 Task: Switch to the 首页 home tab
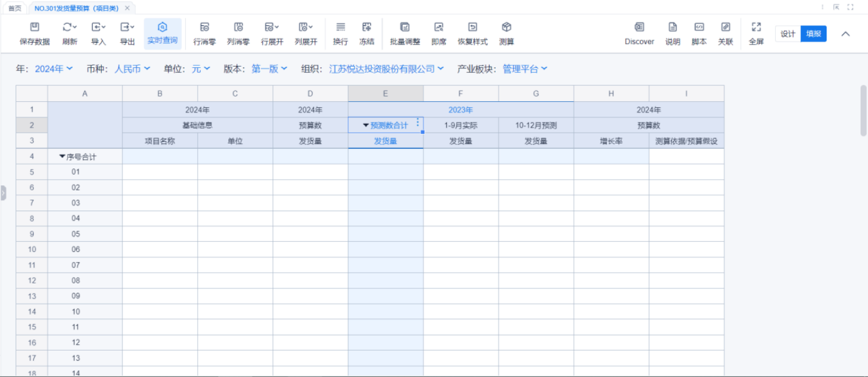pos(14,8)
